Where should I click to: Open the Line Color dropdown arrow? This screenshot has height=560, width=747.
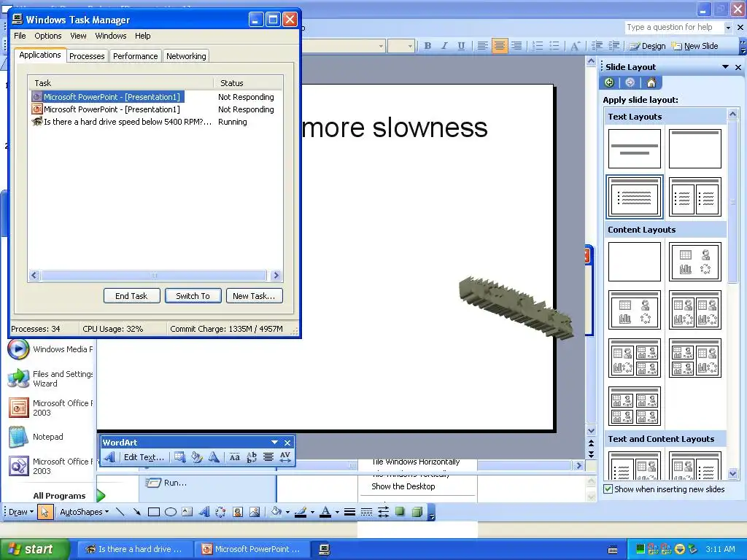(312, 513)
